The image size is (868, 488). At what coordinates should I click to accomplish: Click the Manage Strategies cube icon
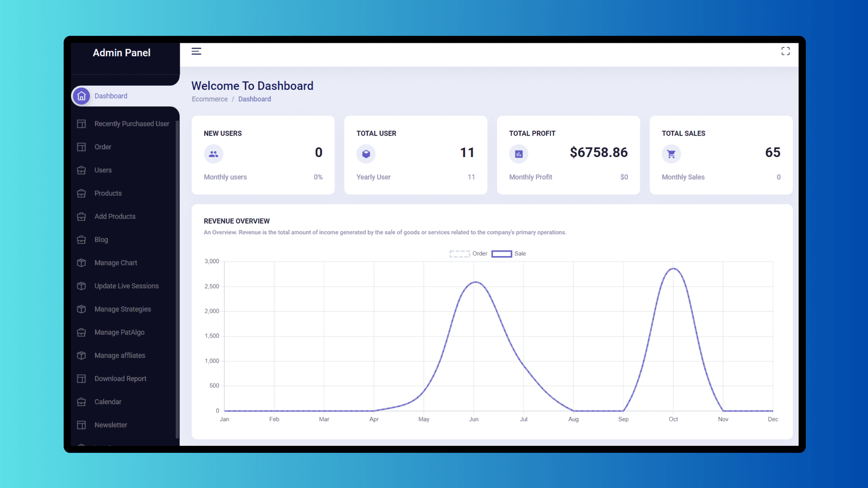(81, 309)
